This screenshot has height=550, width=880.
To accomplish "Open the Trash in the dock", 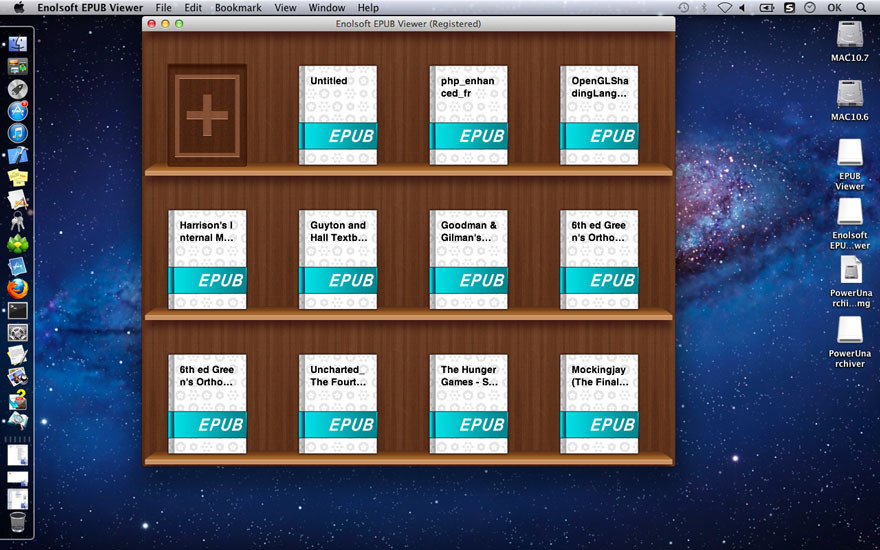I will 17,522.
